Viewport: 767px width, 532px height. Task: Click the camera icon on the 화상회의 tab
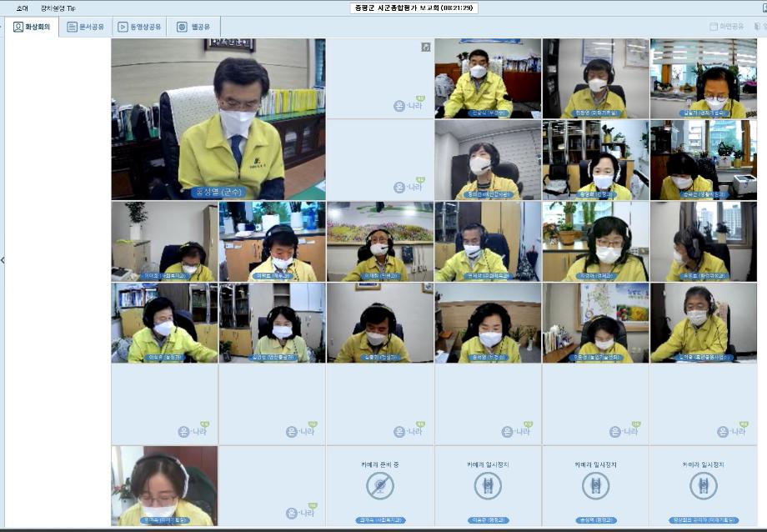18,26
